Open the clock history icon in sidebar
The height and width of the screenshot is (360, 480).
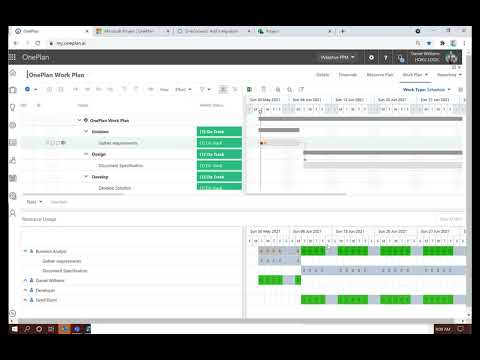pyautogui.click(x=13, y=313)
